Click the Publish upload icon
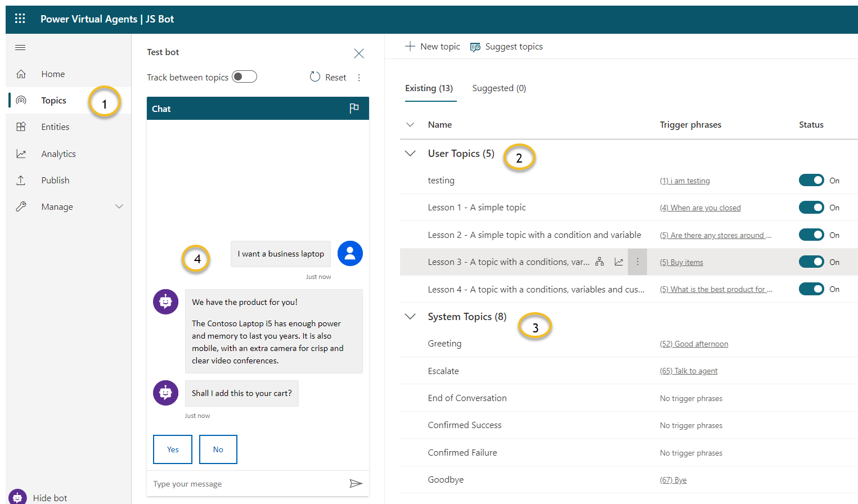 (x=21, y=180)
